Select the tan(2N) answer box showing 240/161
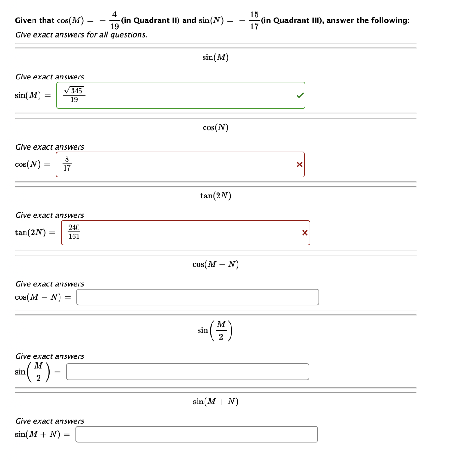This screenshot has width=476, height=461. [185, 232]
